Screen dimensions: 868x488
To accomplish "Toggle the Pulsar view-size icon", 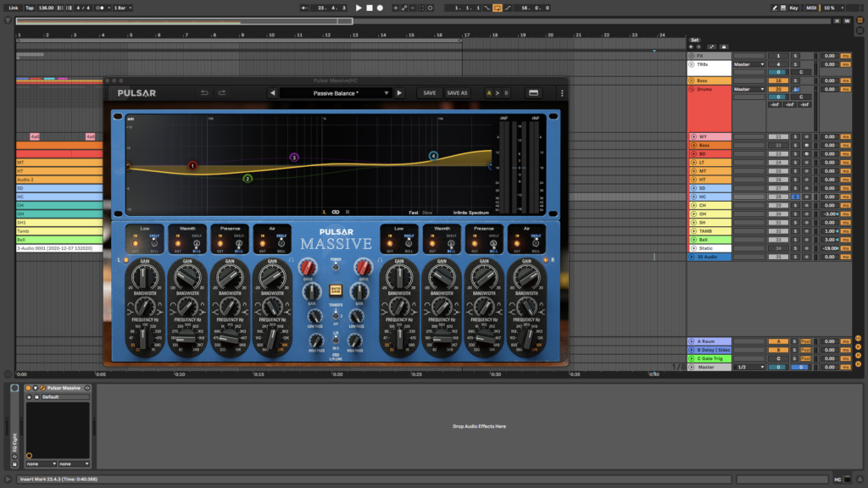I will coord(533,93).
